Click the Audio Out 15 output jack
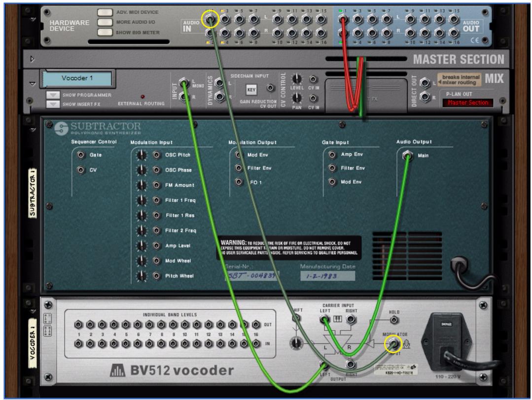The image size is (532, 400). 454,19
